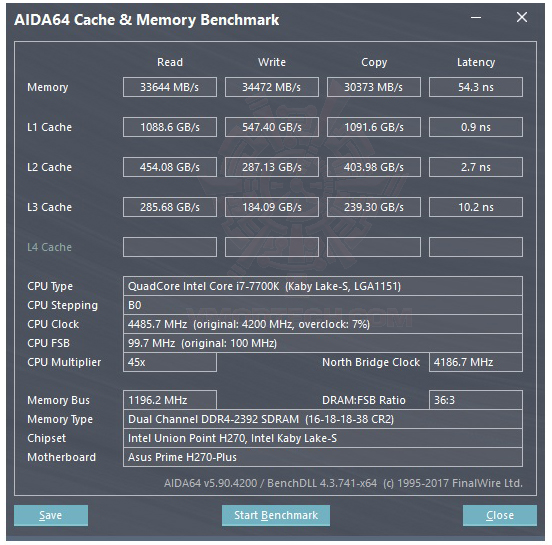552x545 pixels.
Task: Click Chipset Intel Union Point H270 field
Action: pyautogui.click(x=323, y=438)
